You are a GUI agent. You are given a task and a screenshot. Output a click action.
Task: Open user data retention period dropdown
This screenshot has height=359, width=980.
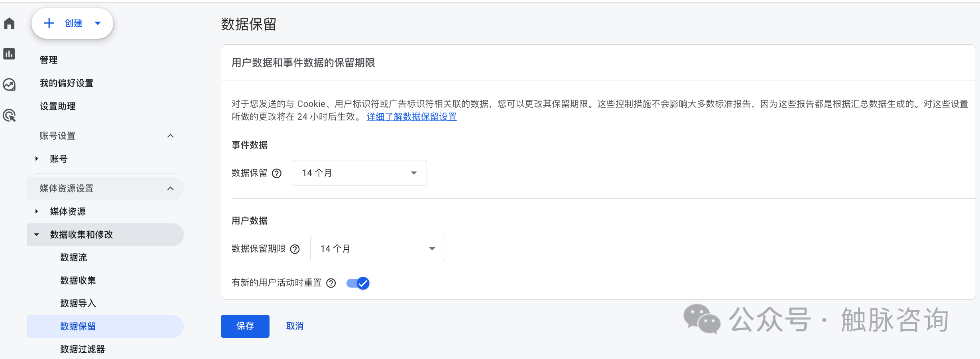coord(377,249)
